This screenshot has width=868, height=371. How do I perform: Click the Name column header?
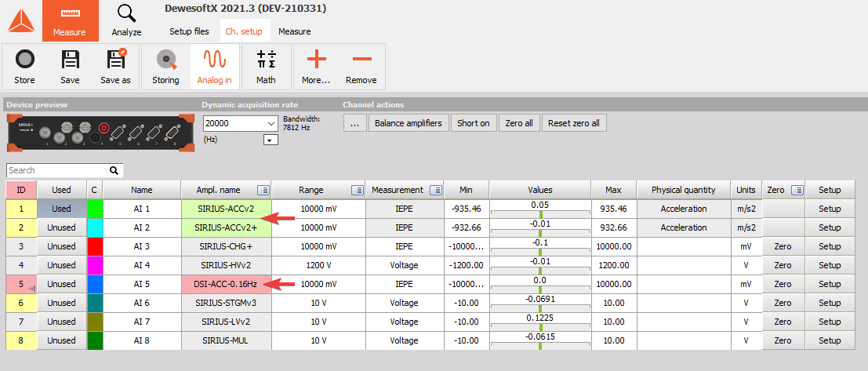[142, 190]
